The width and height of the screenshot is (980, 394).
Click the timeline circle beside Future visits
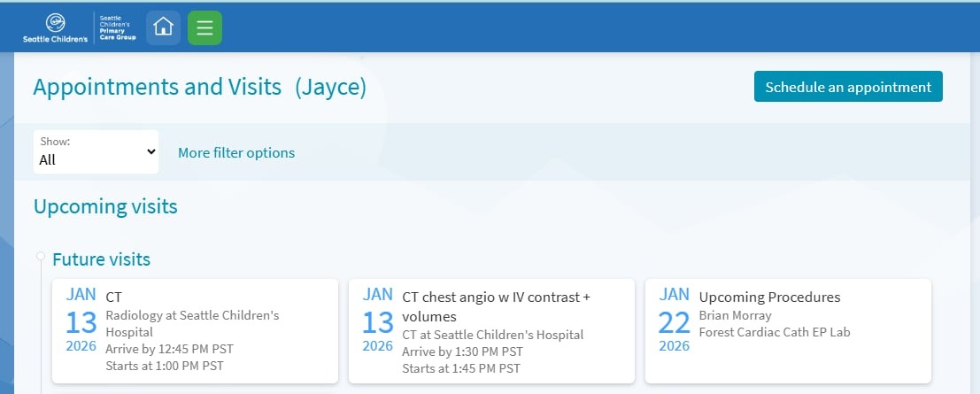tap(40, 257)
